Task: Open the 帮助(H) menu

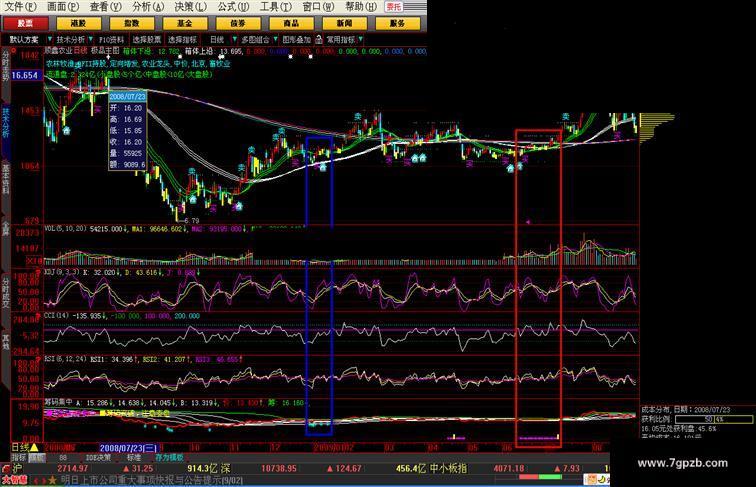Action: pos(361,7)
